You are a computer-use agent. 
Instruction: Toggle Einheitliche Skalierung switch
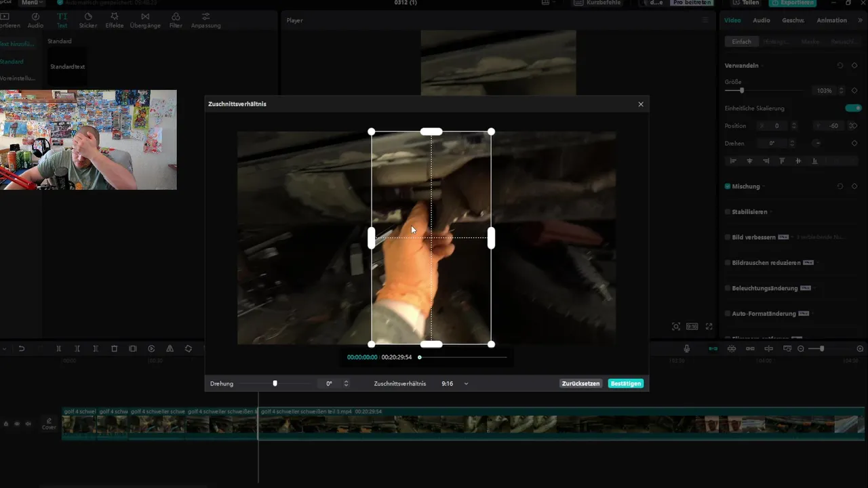(x=853, y=108)
